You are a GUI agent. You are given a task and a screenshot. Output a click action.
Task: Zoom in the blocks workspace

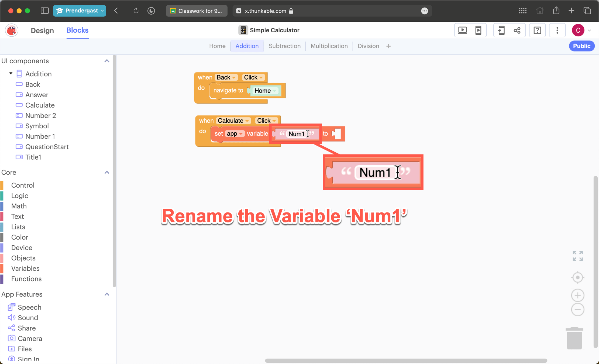point(577,295)
